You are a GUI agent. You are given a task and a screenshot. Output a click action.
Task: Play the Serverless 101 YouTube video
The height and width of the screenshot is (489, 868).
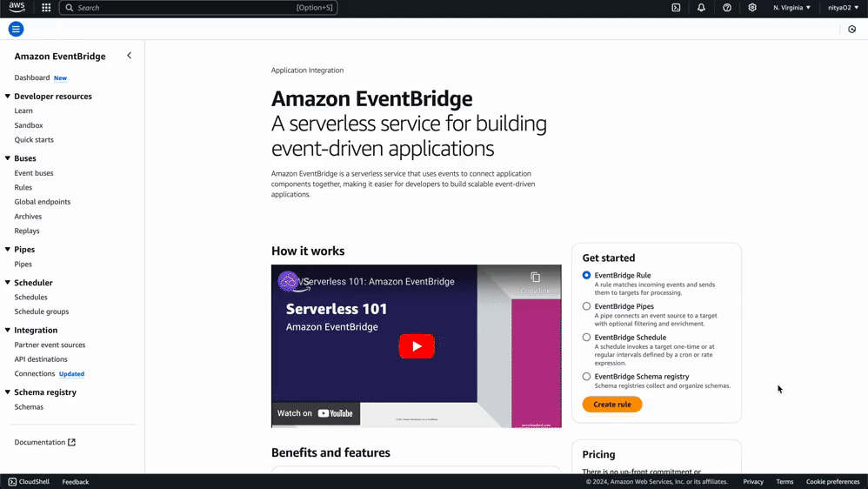[417, 346]
